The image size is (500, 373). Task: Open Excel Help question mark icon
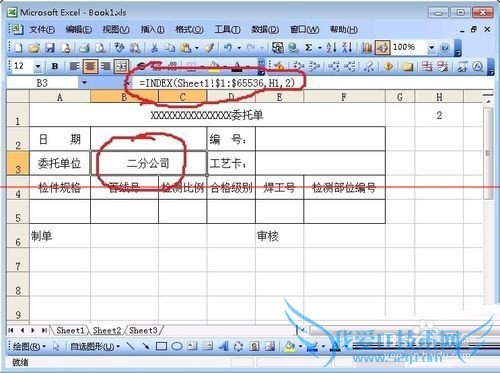click(445, 48)
